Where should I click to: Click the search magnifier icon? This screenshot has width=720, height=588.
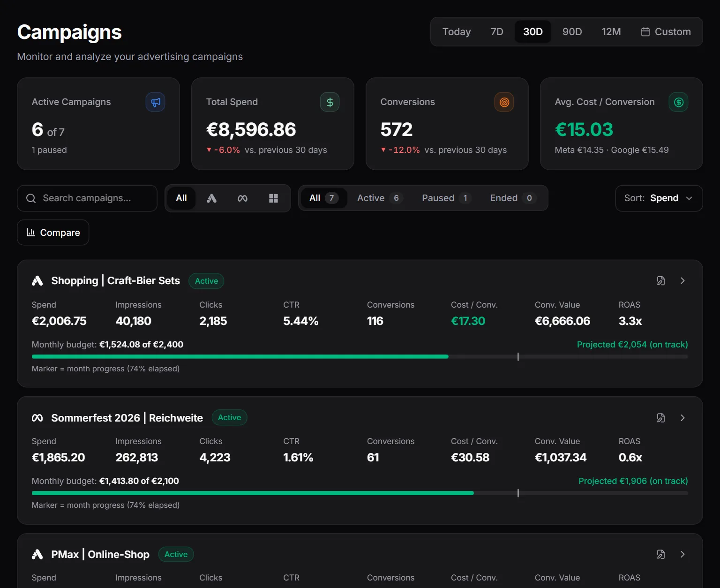(31, 198)
